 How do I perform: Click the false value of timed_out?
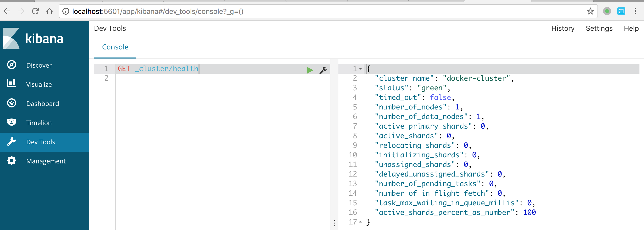click(x=440, y=98)
